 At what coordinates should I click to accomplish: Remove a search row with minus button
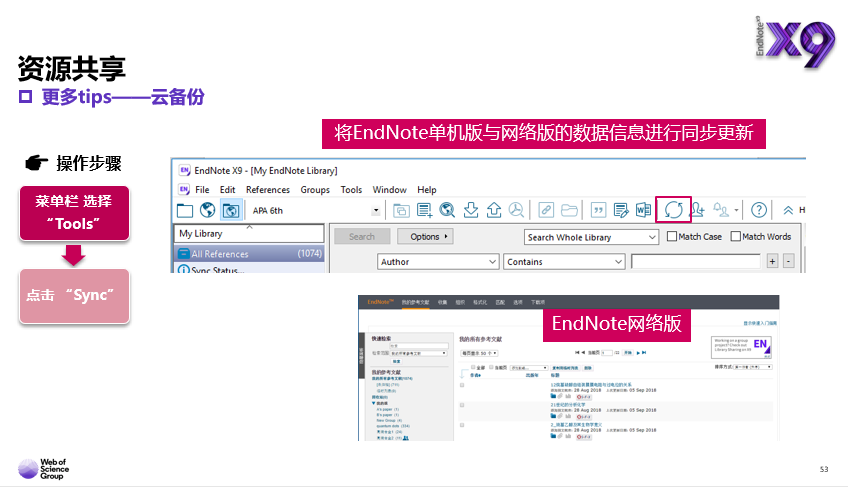789,262
